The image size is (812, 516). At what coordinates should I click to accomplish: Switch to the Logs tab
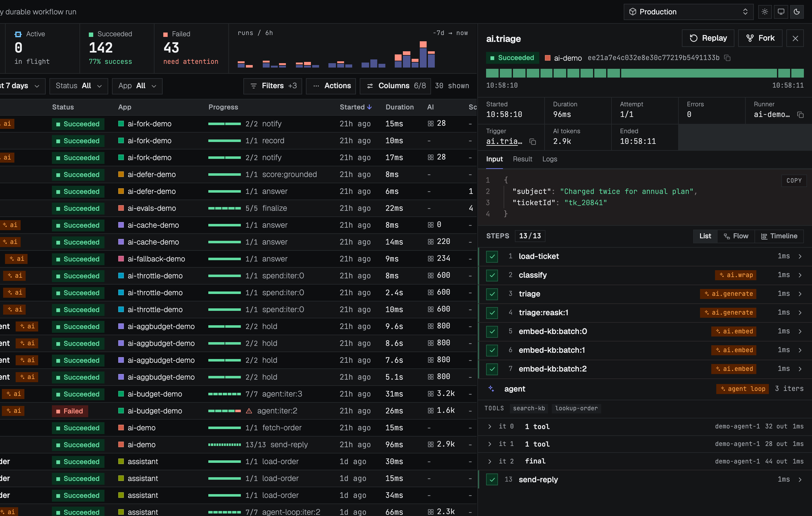(550, 159)
